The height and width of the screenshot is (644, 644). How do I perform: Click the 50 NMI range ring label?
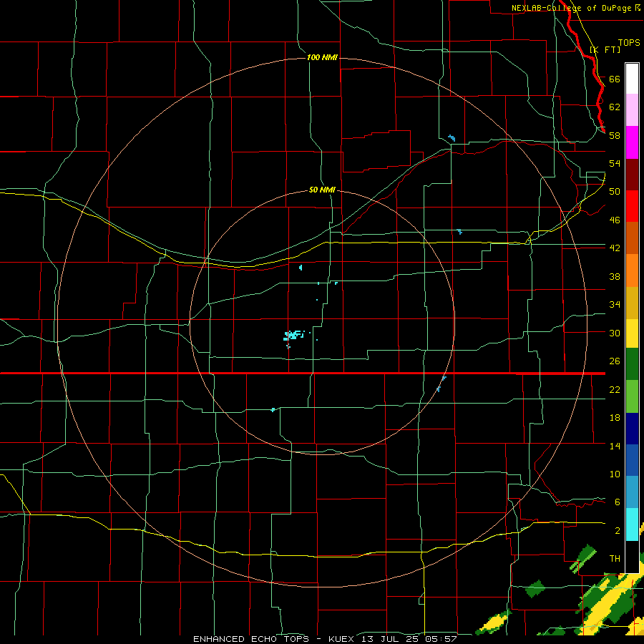[x=322, y=190]
